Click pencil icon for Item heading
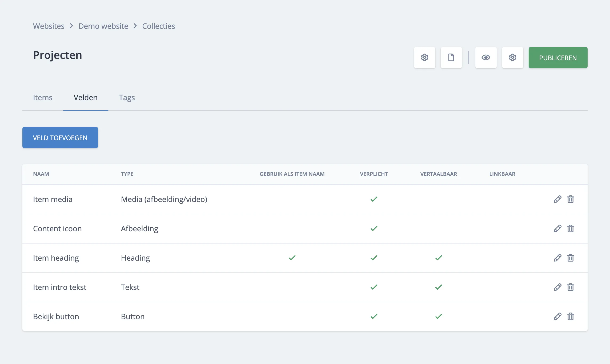The height and width of the screenshot is (364, 610). tap(557, 258)
